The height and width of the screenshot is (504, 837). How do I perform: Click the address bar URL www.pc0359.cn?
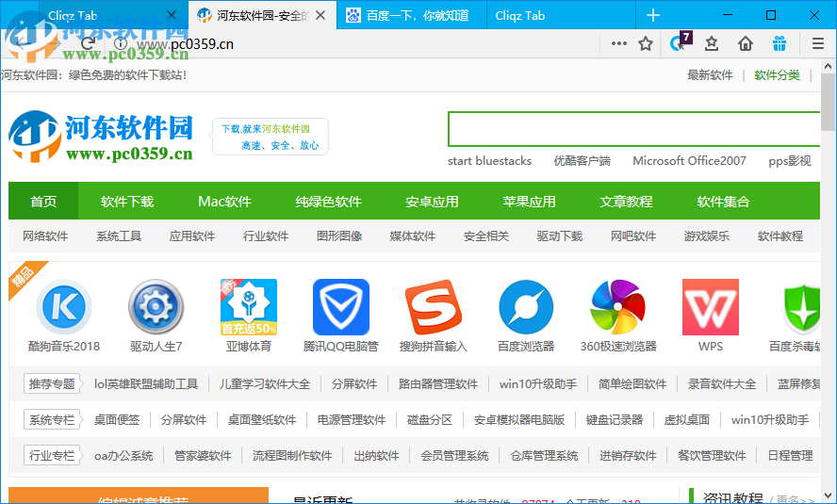pyautogui.click(x=186, y=43)
